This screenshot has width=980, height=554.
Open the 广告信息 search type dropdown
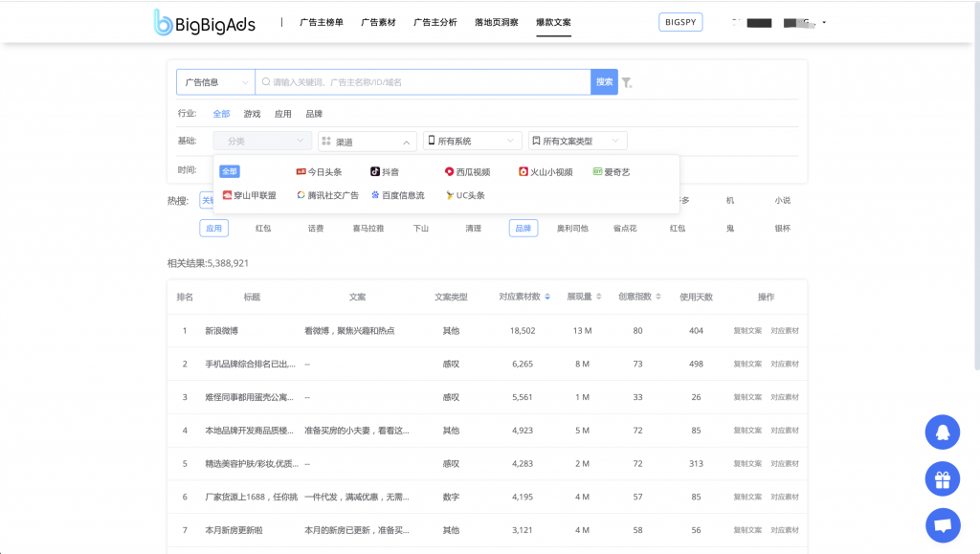(215, 82)
